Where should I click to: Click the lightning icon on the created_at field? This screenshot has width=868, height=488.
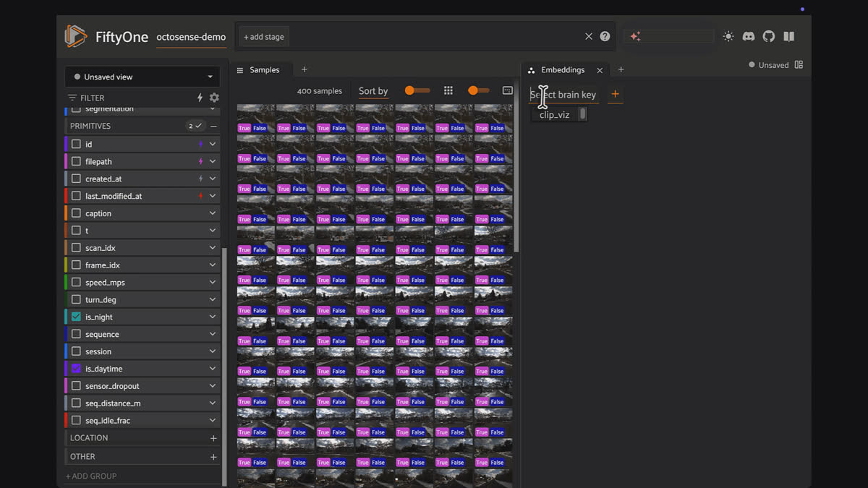(200, 179)
